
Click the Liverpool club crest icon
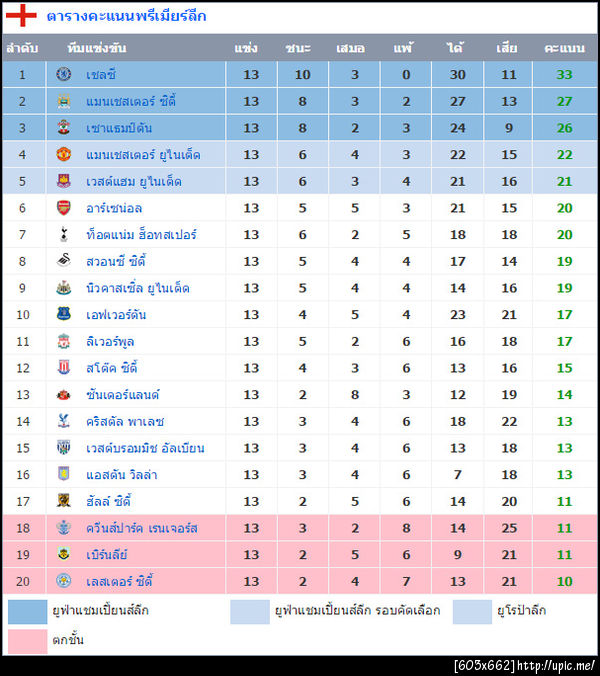[64, 341]
